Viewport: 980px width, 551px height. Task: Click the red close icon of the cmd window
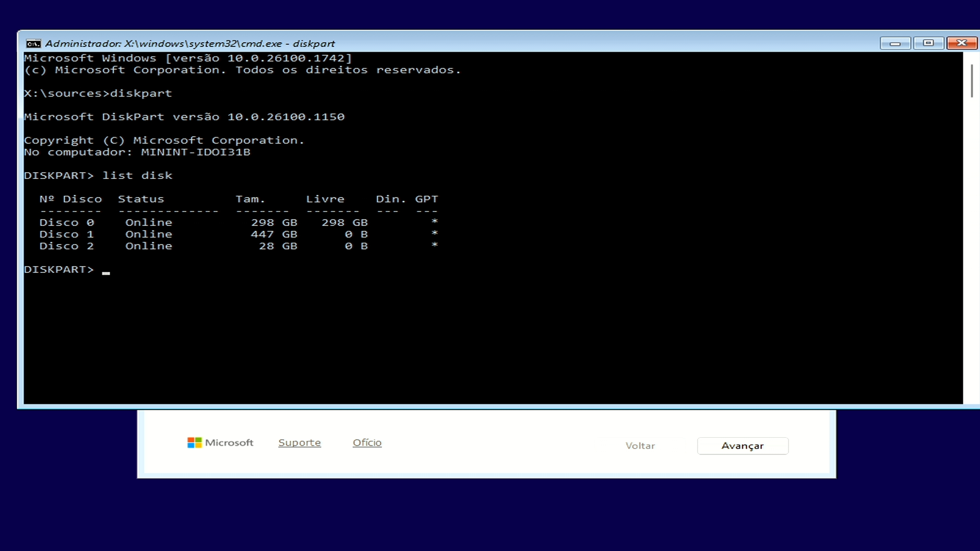[x=962, y=43]
